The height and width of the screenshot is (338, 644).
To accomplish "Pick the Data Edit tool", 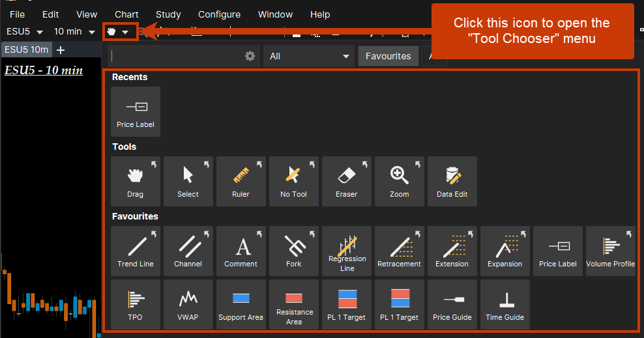I will 452,180.
